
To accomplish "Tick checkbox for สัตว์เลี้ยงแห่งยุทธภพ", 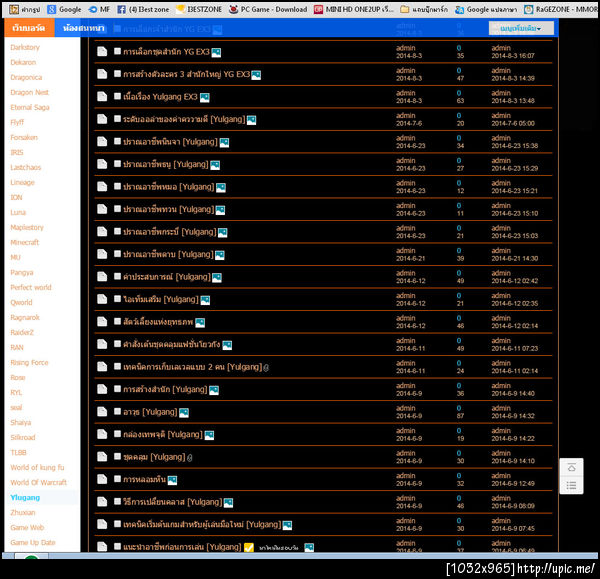I will (x=117, y=321).
